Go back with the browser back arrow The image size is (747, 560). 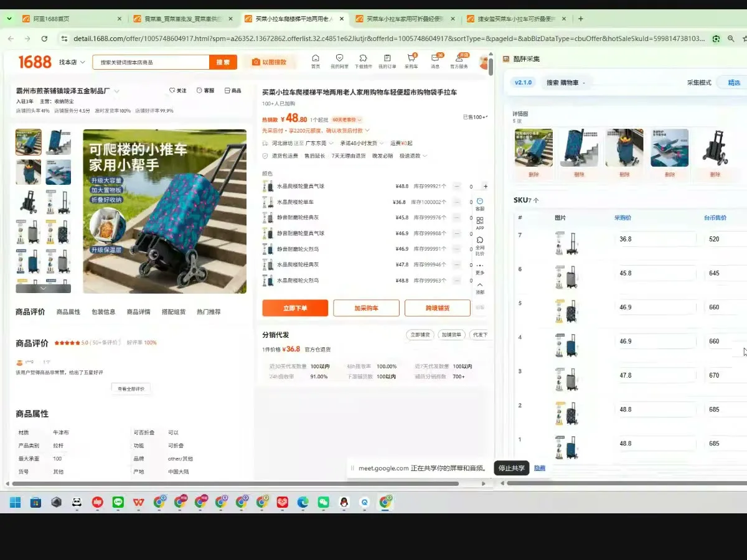11,39
